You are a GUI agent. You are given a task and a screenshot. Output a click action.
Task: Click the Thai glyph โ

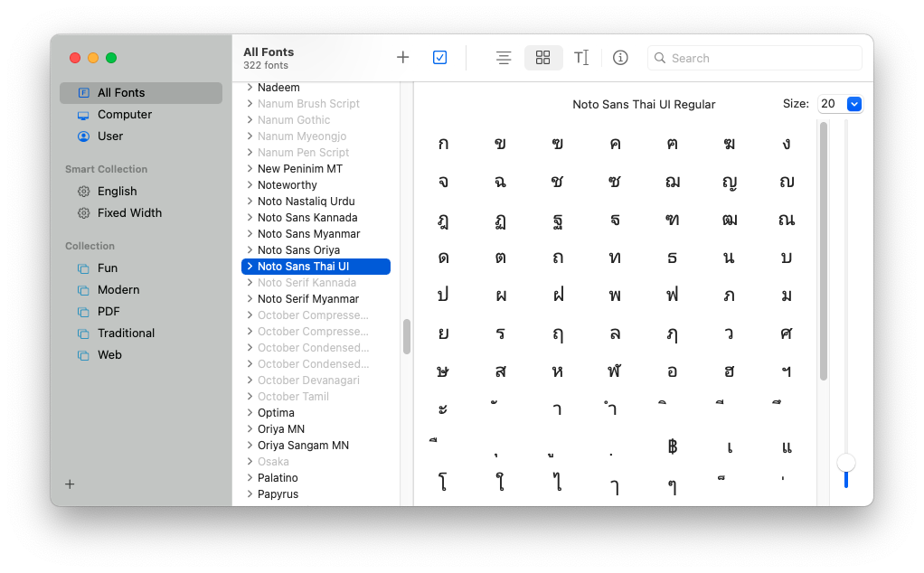pos(442,483)
